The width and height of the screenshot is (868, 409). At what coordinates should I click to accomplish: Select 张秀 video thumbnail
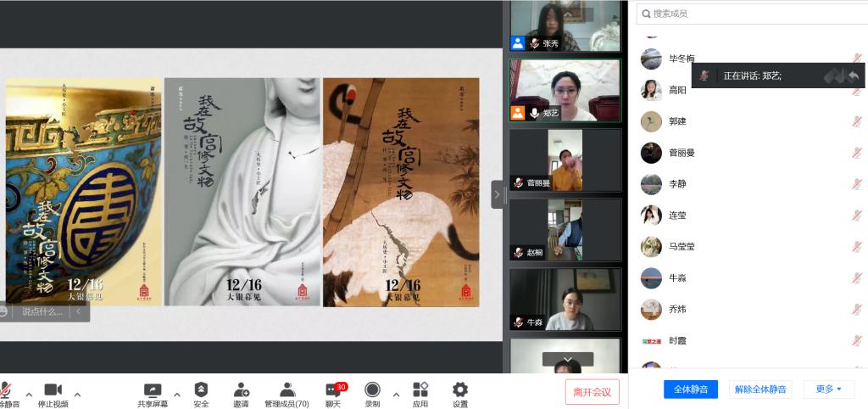click(x=565, y=25)
